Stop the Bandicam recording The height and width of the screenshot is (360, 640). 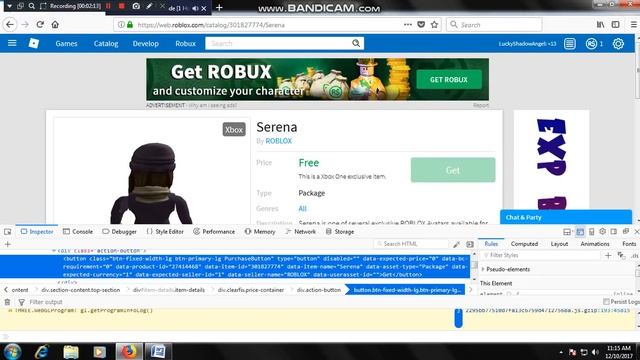121,6
